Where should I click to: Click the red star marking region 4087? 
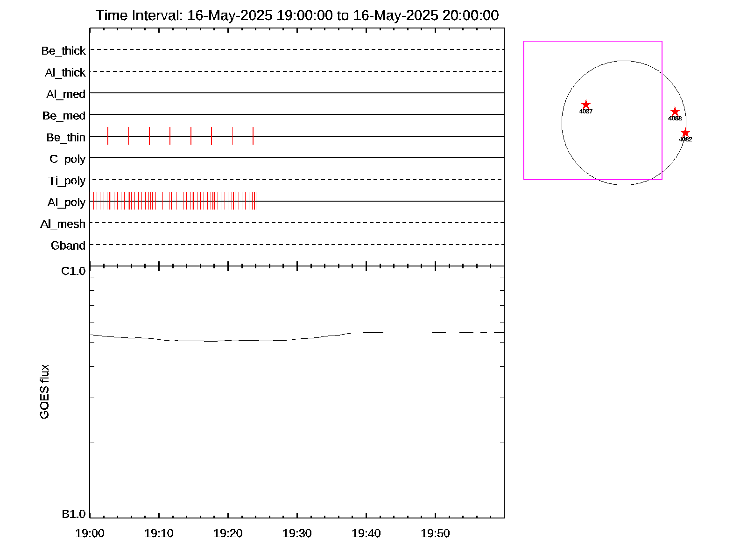(586, 105)
